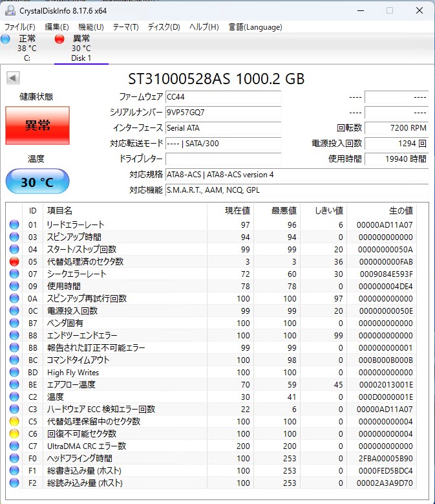Click the 生の値 column header
The height and width of the screenshot is (504, 435).
point(382,210)
